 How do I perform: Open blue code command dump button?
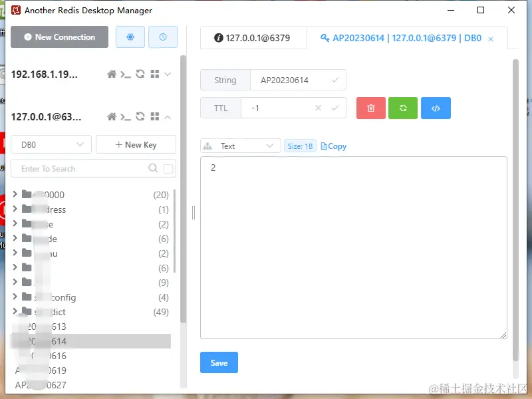(x=436, y=108)
